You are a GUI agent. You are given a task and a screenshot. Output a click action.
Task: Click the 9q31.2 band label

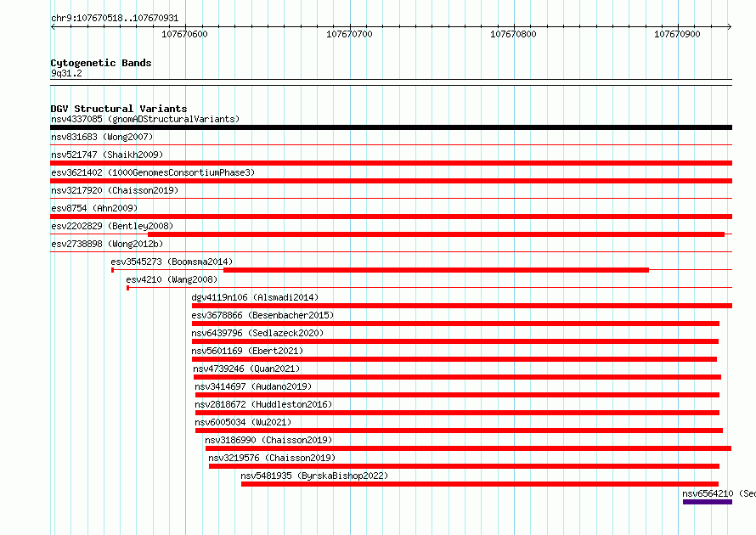[66, 73]
